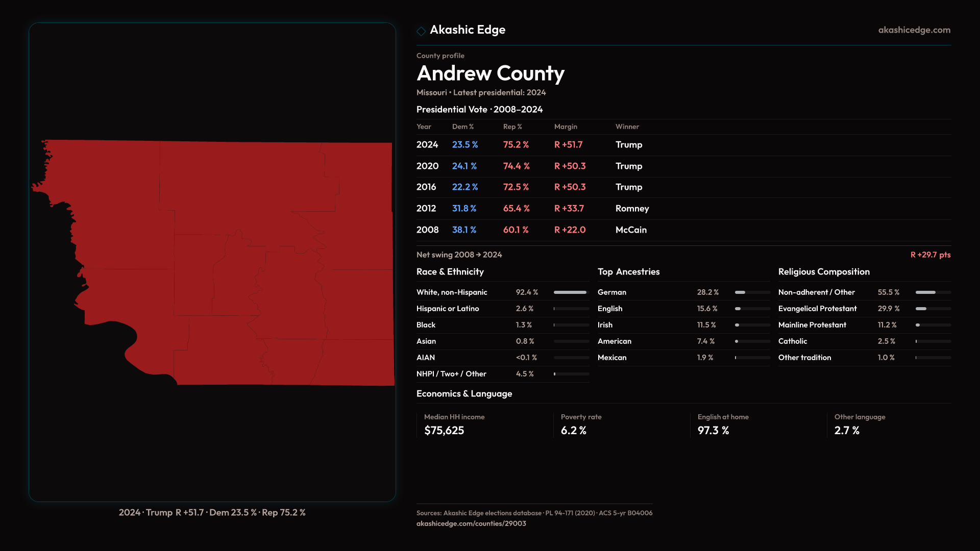The image size is (980, 551).
Task: Click the Margin column header
Action: (x=566, y=127)
